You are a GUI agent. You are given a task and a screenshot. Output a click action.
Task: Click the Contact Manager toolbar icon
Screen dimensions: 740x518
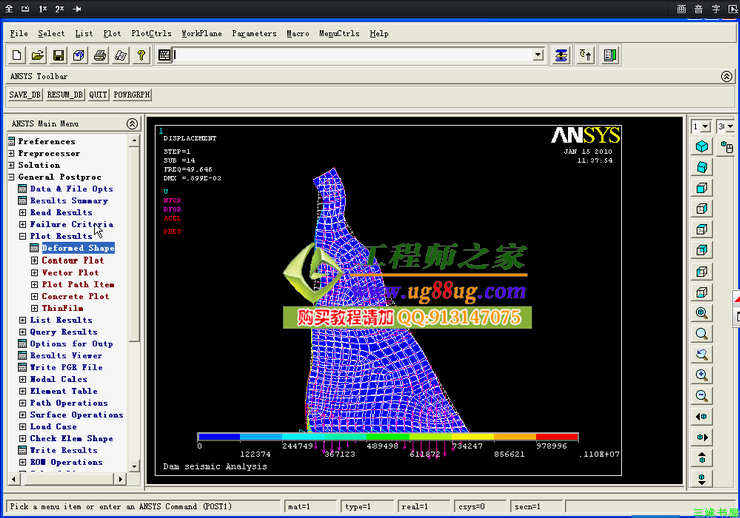(610, 55)
